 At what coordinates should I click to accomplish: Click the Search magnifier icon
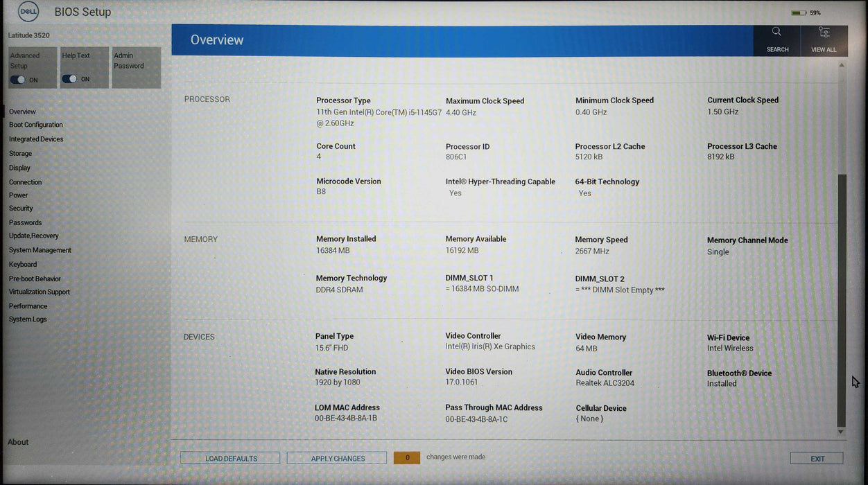776,33
